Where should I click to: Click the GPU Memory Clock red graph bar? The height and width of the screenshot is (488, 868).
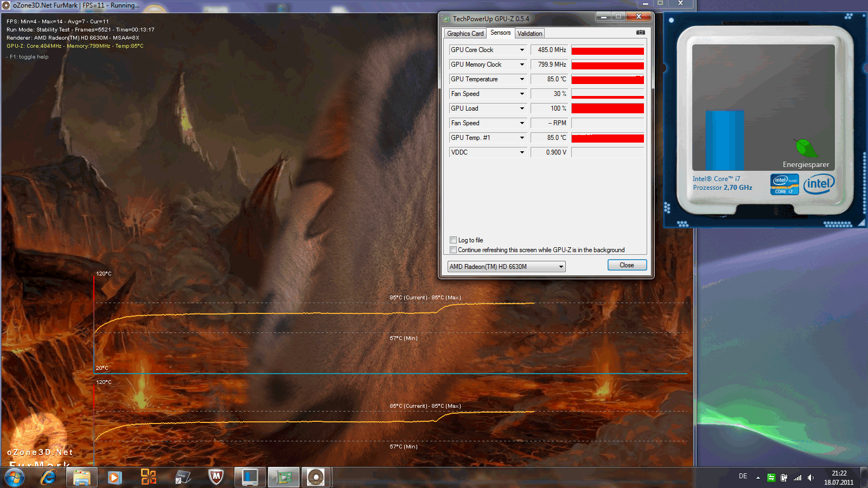click(608, 65)
